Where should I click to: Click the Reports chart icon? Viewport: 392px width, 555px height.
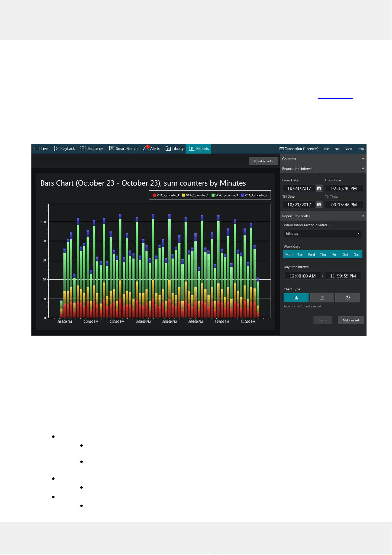click(x=192, y=149)
